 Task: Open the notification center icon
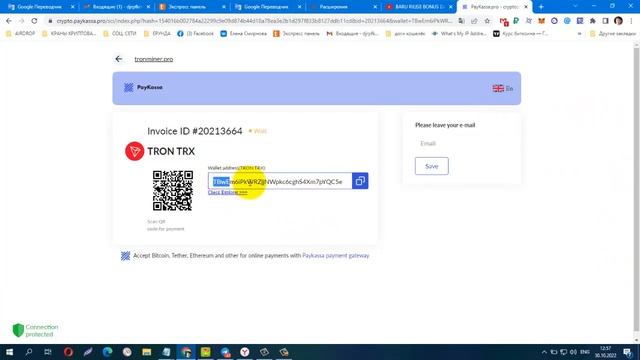(628, 352)
